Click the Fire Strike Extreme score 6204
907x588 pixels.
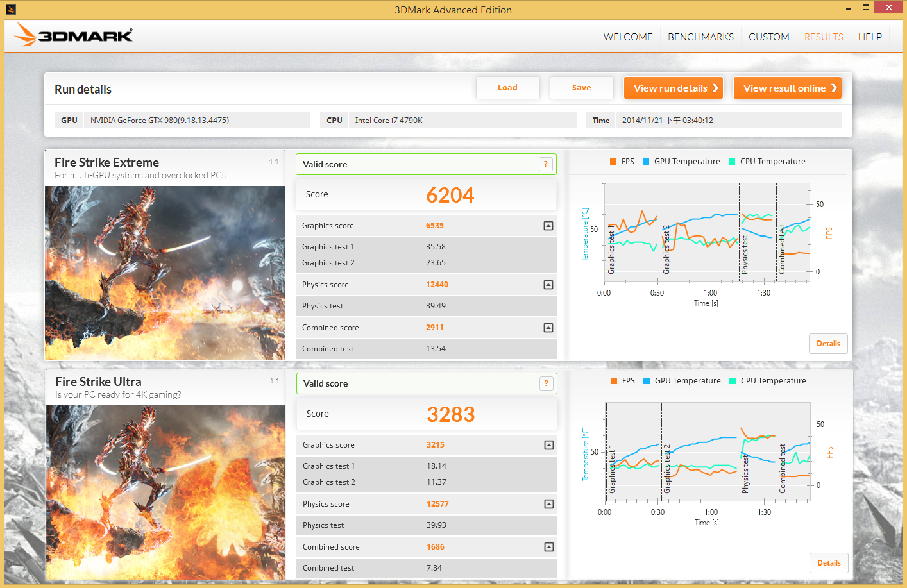(450, 195)
